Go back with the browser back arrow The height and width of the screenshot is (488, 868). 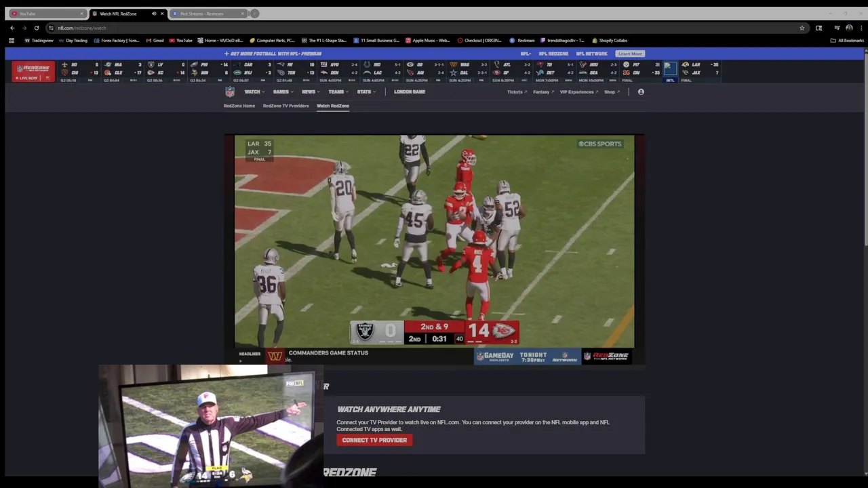pos(12,28)
